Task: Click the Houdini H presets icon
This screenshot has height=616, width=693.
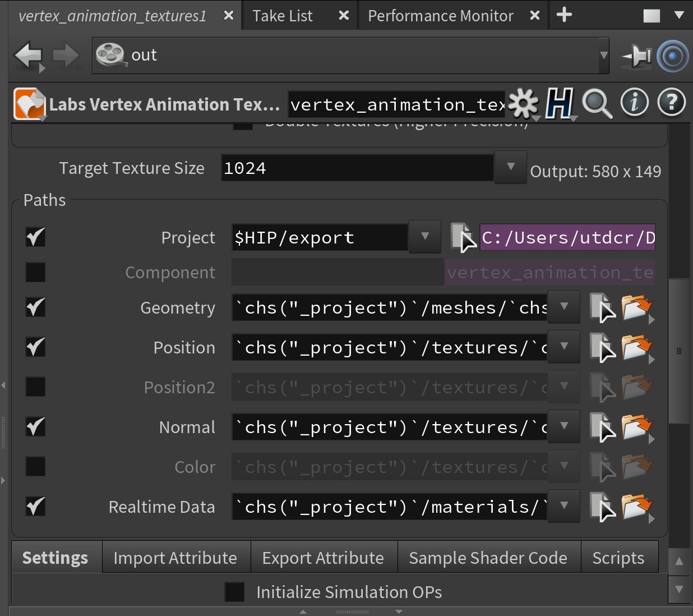Action: tap(560, 104)
